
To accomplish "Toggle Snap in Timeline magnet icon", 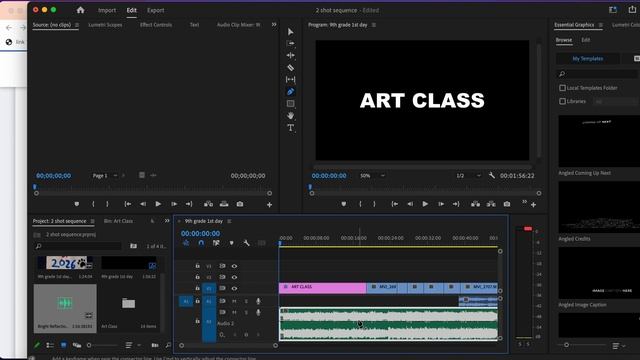I will click(201, 243).
